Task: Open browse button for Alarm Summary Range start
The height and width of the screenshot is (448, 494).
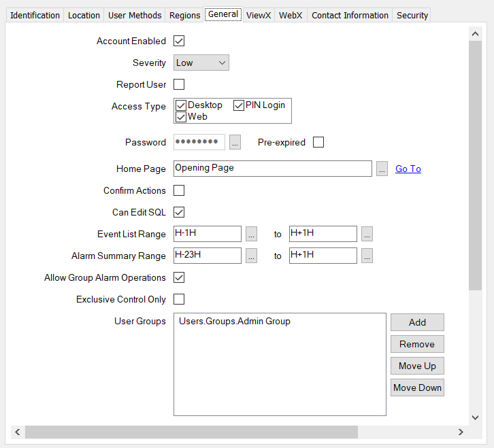Action: [251, 256]
